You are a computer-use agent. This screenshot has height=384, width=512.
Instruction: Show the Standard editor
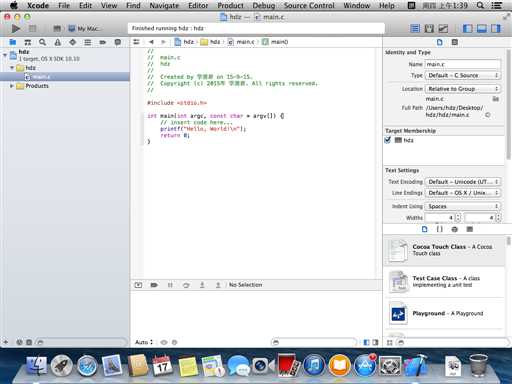415,29
